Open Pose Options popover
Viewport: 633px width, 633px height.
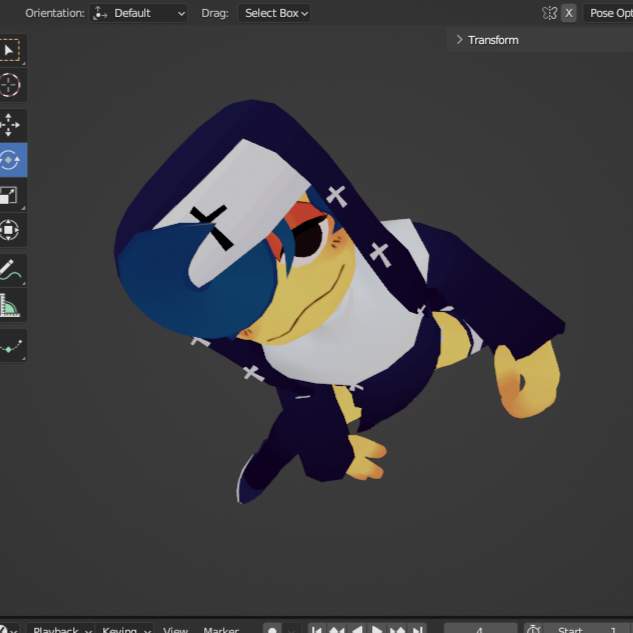(x=608, y=13)
